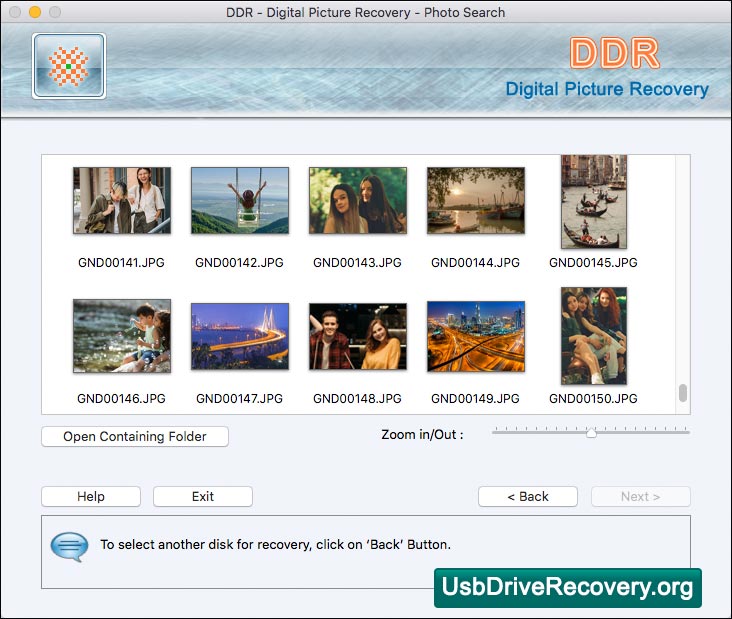Click the GND00142.JPG file name label
This screenshot has height=619, width=732.
(x=239, y=262)
